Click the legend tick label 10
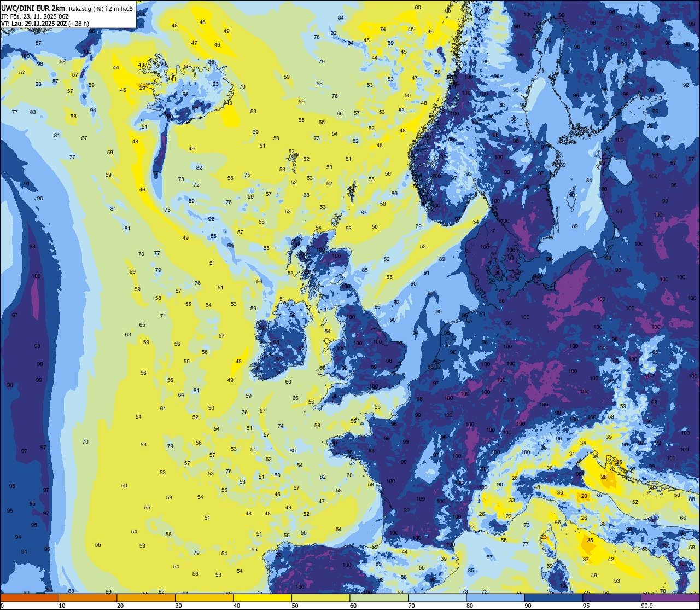 pyautogui.click(x=62, y=606)
